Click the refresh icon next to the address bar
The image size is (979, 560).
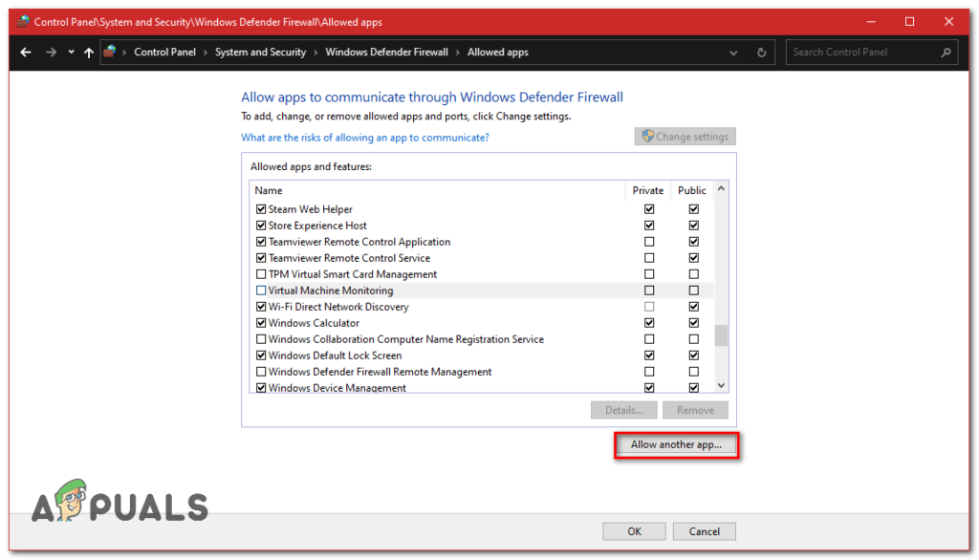pos(762,53)
